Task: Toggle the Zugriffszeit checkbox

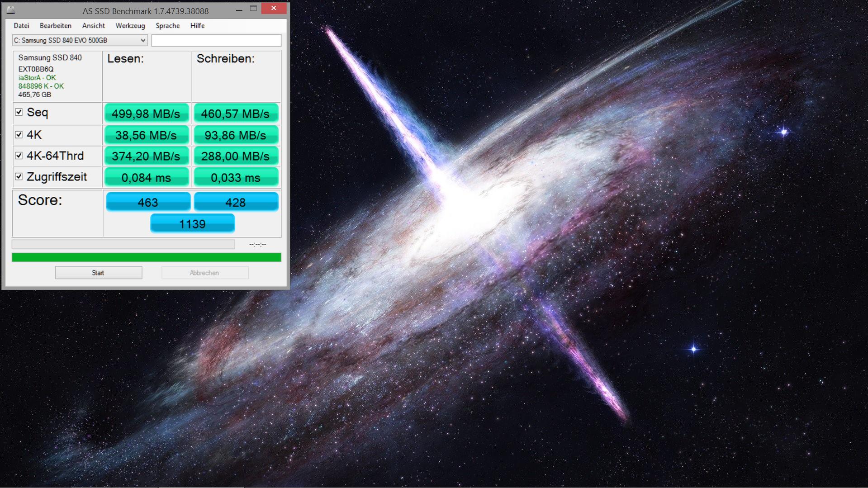Action: (x=19, y=176)
